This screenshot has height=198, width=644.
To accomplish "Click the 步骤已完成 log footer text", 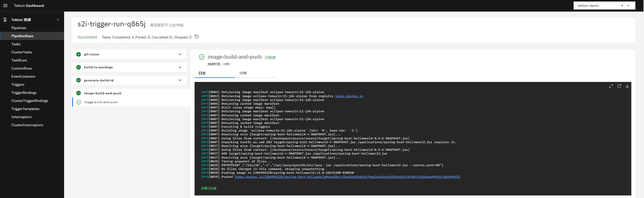I will (x=209, y=188).
